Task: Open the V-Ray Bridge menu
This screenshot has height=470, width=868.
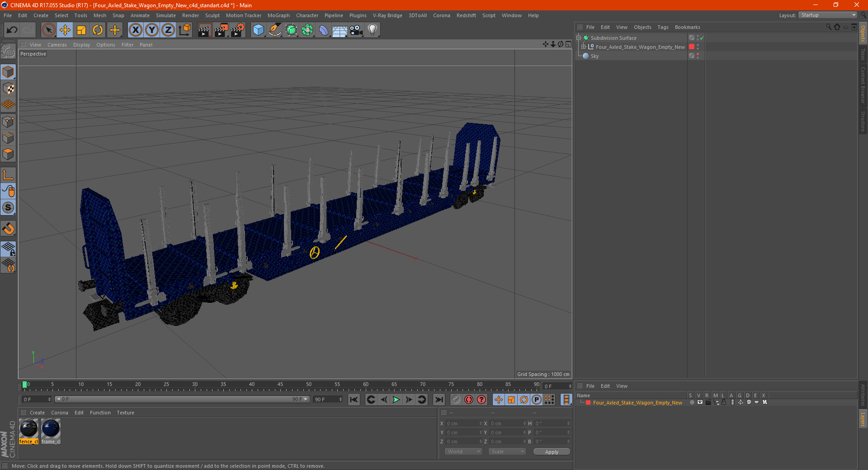Action: click(387, 15)
